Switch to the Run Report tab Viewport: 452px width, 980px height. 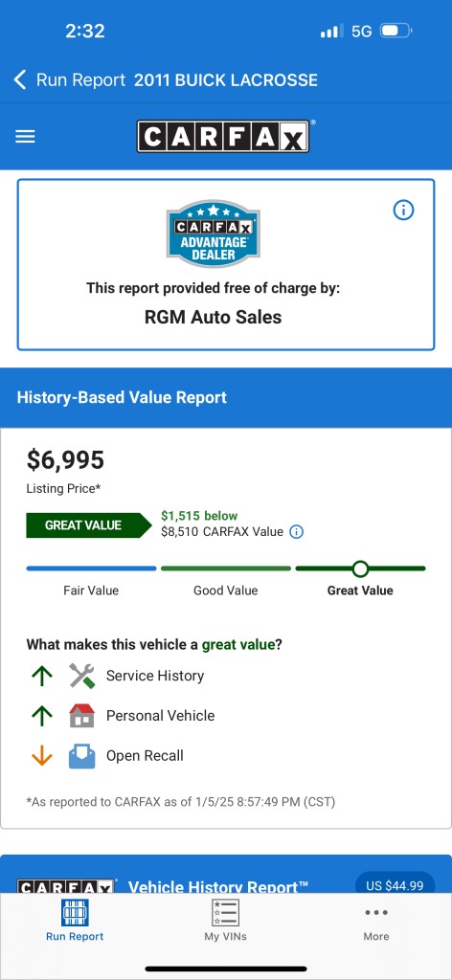(x=75, y=921)
